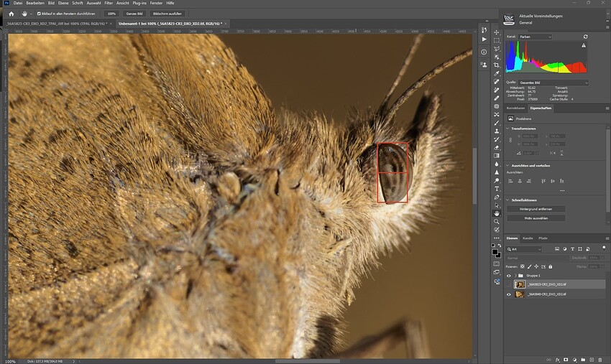Select the Crop tool in the toolbar
Viewport: 611px width, 364px height.
pyautogui.click(x=497, y=65)
